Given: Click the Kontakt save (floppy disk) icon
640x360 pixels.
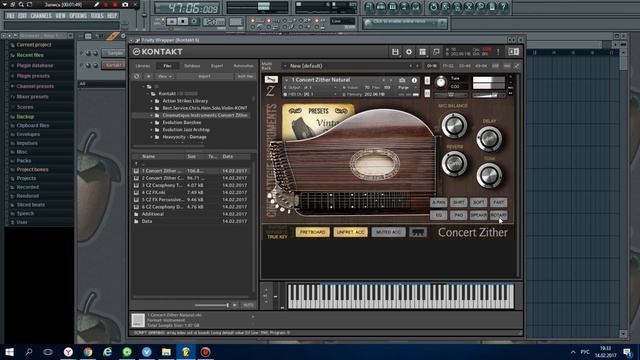Looking at the screenshot, I should pos(395,52).
